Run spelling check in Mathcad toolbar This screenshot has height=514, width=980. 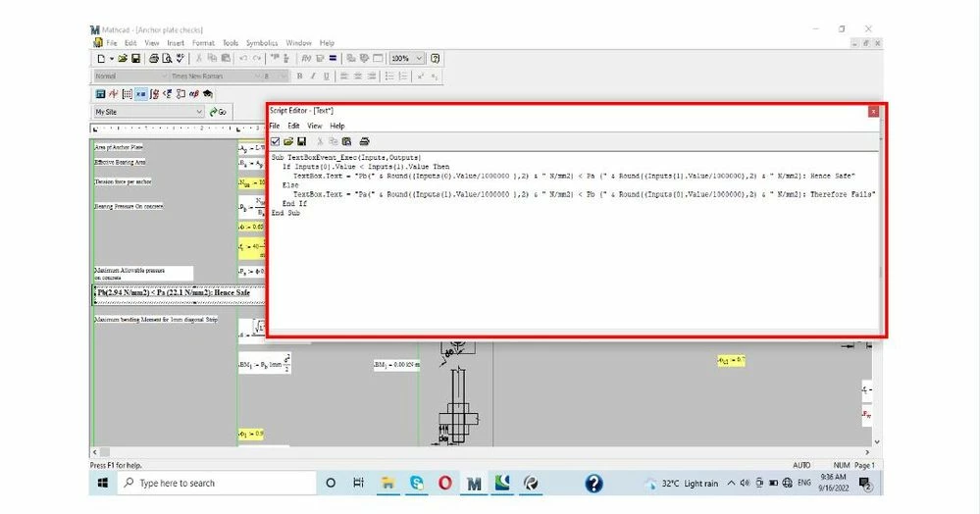coord(180,58)
